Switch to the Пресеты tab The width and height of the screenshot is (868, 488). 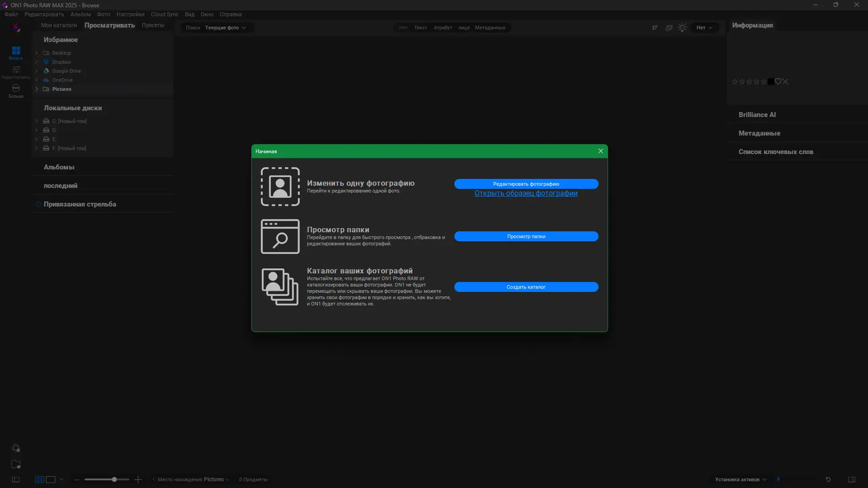coord(153,25)
